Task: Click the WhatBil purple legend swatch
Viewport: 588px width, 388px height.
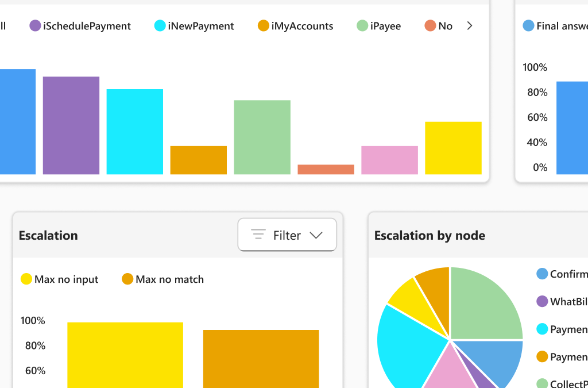Action: point(542,301)
